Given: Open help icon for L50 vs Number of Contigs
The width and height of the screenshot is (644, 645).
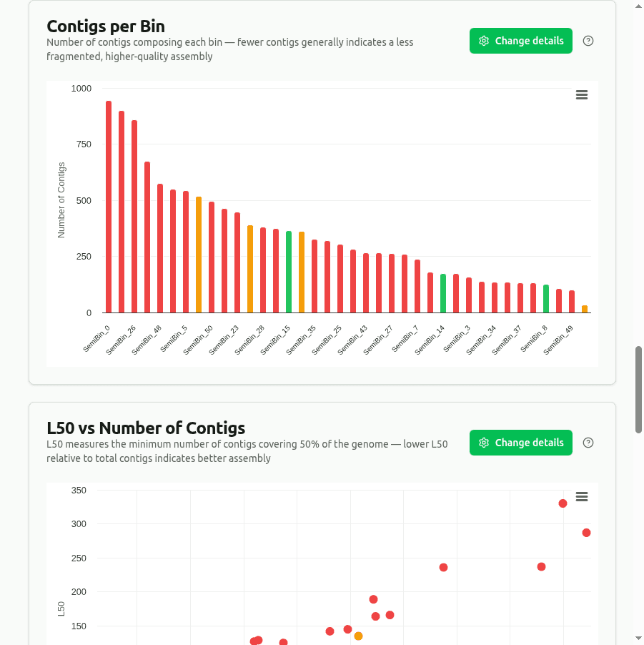Looking at the screenshot, I should point(588,443).
